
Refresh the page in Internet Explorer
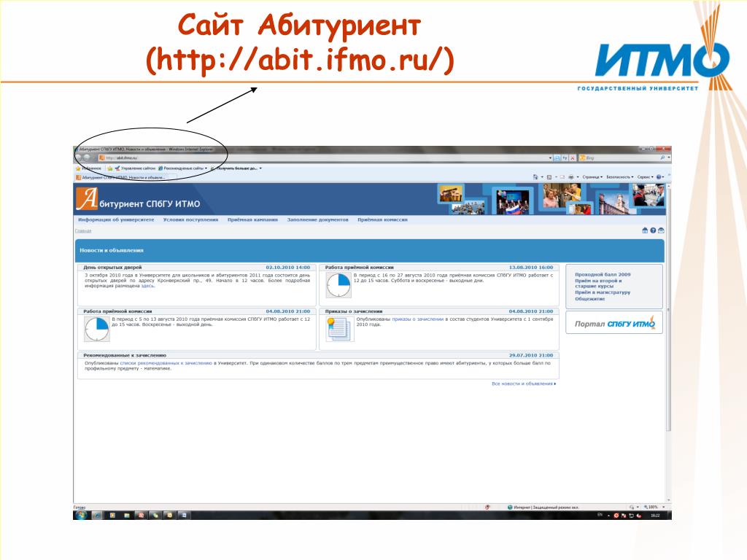(x=565, y=157)
